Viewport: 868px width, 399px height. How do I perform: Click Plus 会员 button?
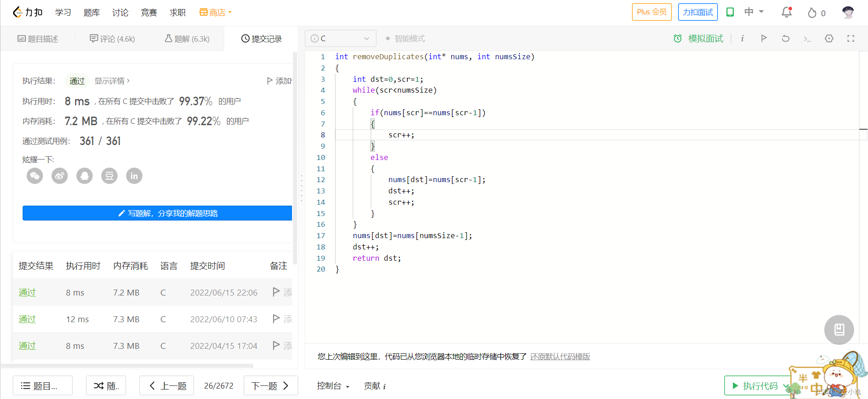coord(652,12)
